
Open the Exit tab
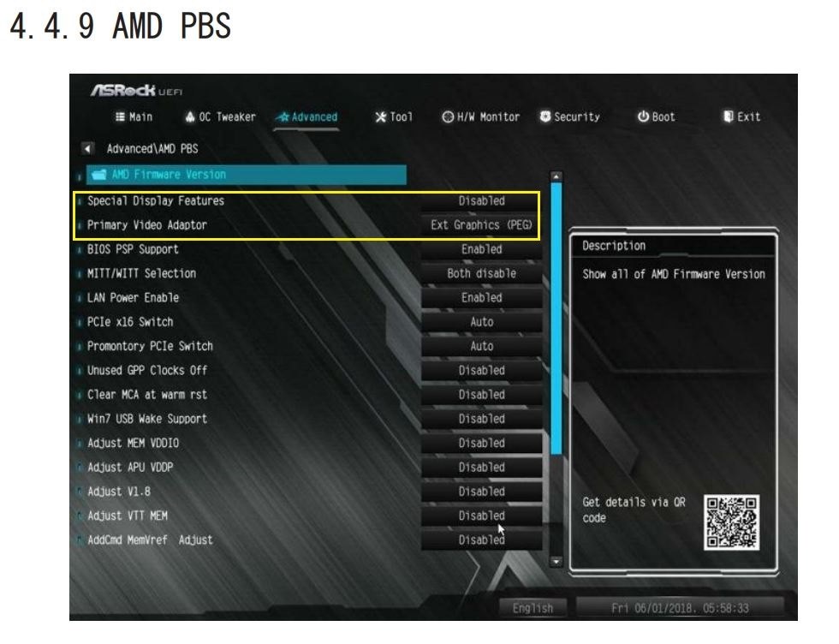(x=741, y=116)
